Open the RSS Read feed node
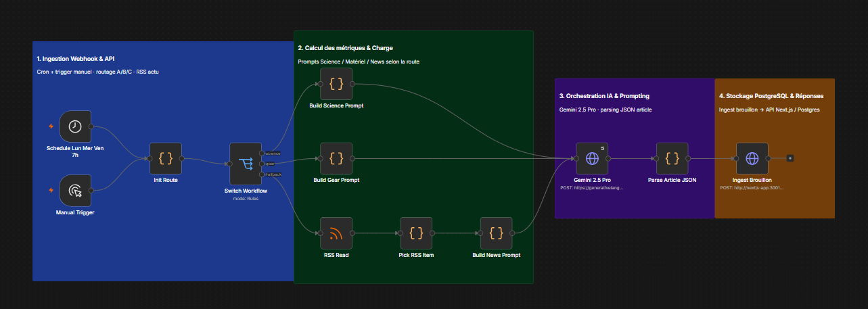Viewport: 868px width, 309px height. [x=336, y=233]
